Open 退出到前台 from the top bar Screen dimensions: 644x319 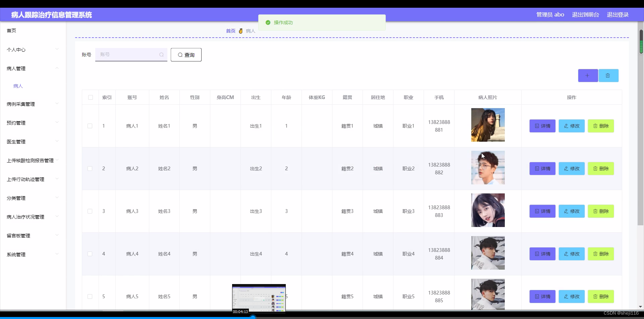click(x=585, y=15)
